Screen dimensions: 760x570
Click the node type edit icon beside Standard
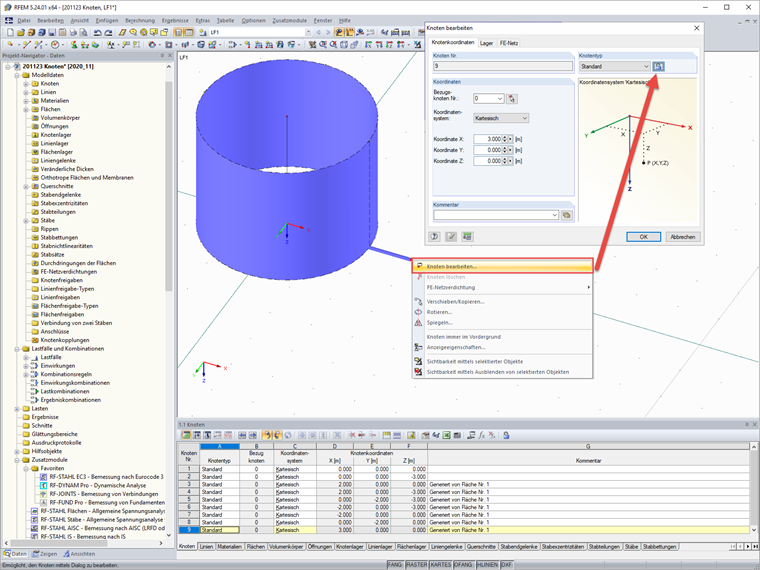pos(658,66)
